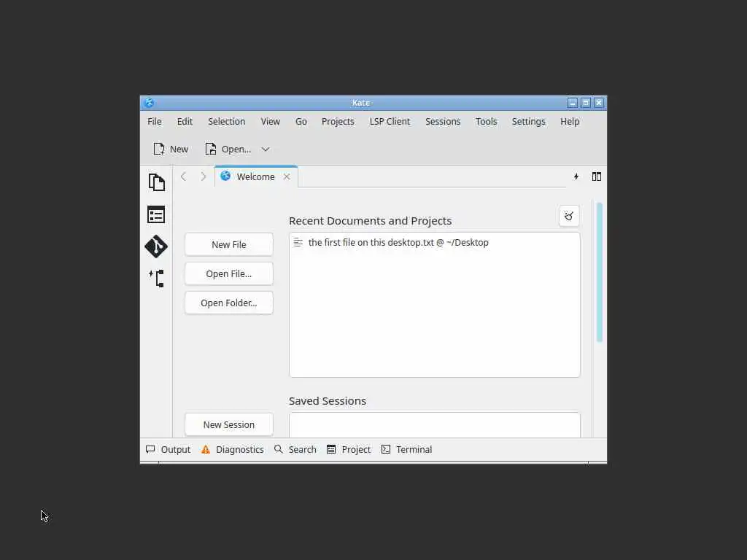This screenshot has width=747, height=560.
Task: Click the Open Folder... button
Action: pyautogui.click(x=228, y=303)
